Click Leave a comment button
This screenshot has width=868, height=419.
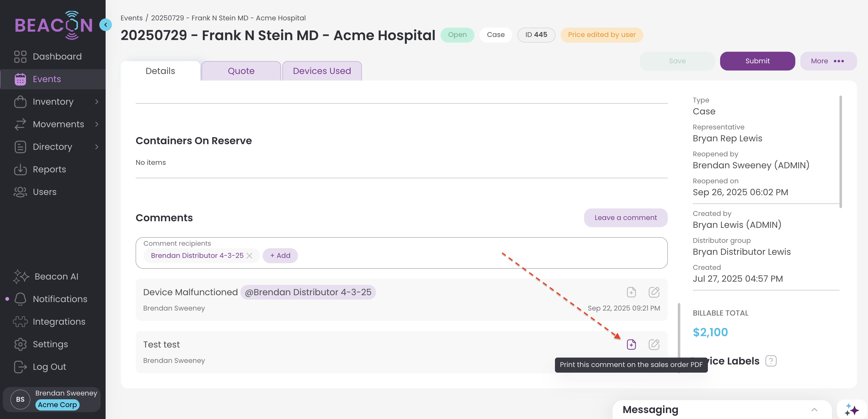pyautogui.click(x=625, y=217)
